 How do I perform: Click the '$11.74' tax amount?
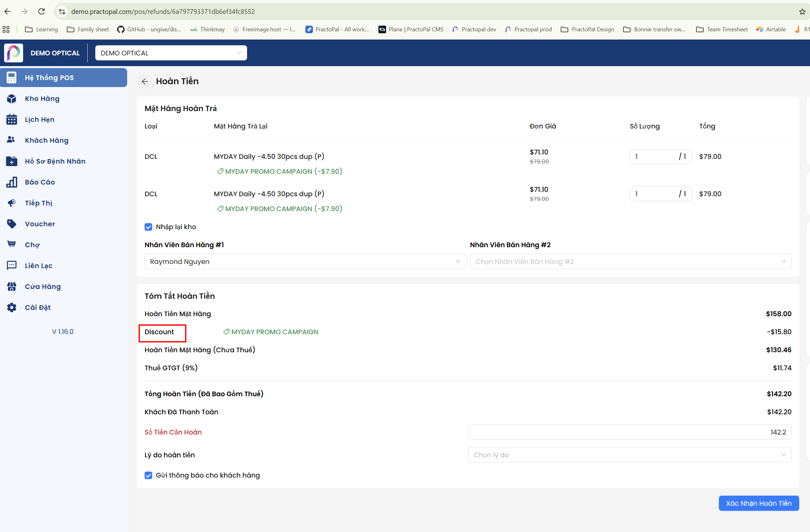click(x=782, y=368)
